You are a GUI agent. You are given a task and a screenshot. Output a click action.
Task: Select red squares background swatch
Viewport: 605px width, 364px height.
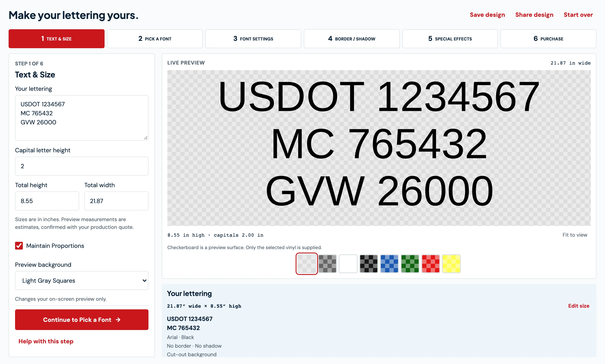(430, 264)
